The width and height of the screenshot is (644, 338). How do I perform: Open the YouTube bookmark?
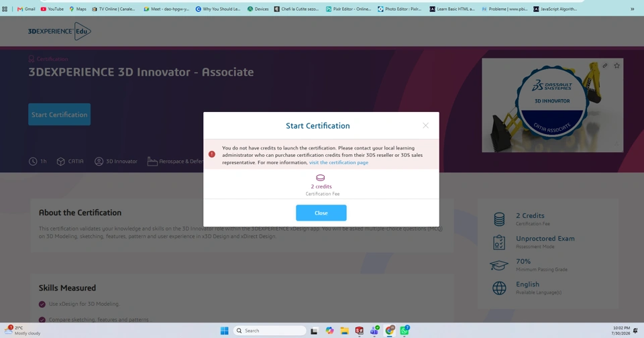tap(52, 9)
